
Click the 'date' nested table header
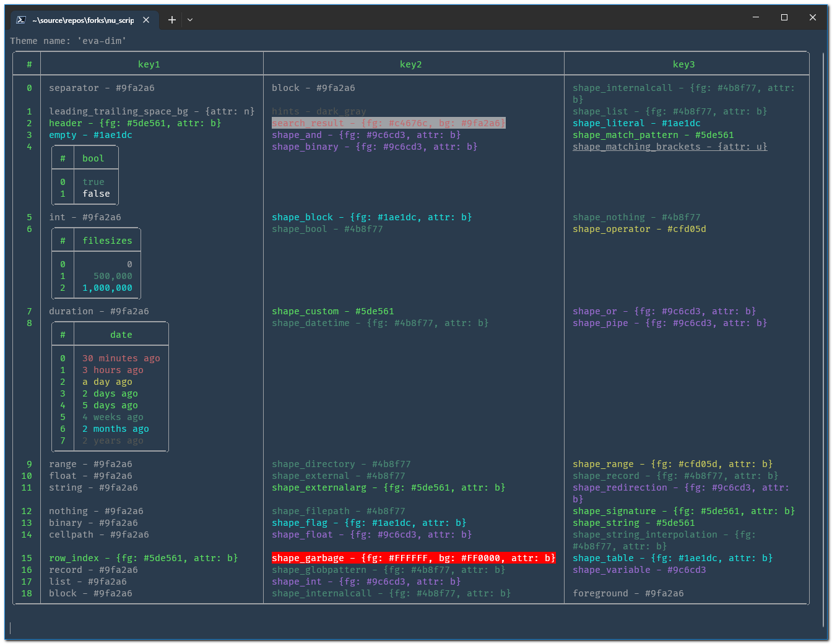(121, 335)
